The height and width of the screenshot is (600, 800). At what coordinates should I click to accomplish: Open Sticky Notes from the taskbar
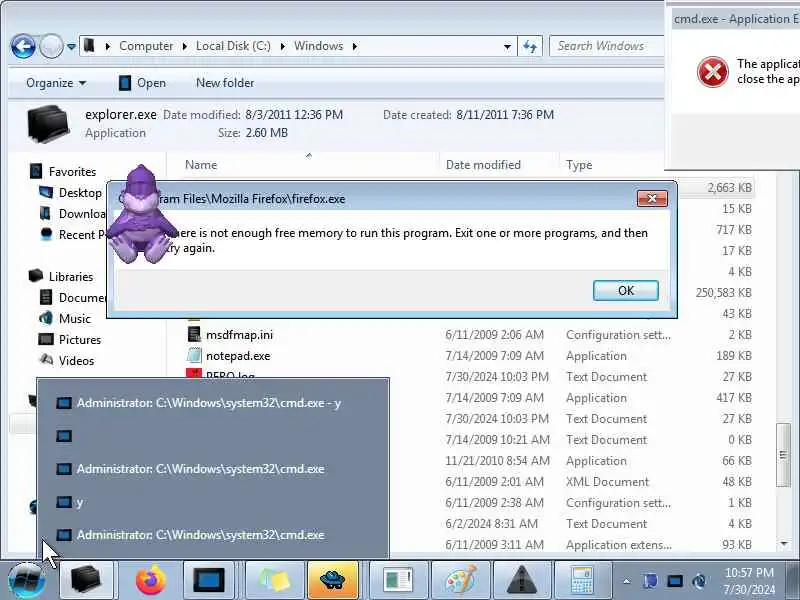click(x=273, y=581)
